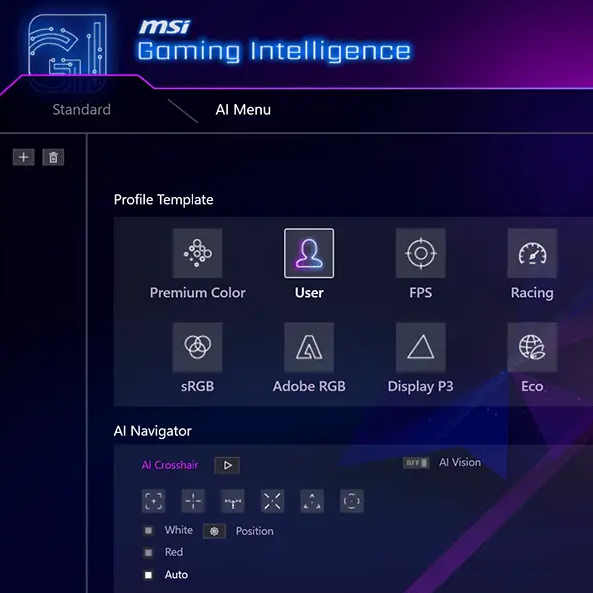Add a new profile with plus button
This screenshot has width=593, height=593.
(23, 157)
